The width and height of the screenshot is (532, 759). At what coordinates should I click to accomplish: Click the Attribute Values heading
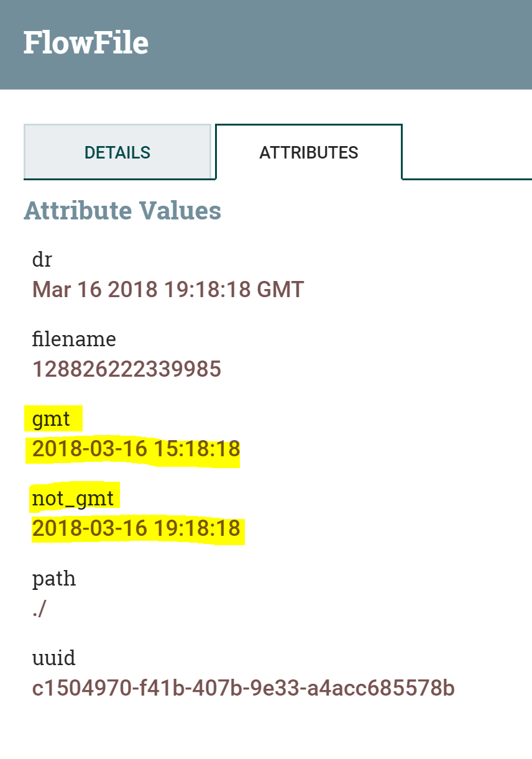click(x=122, y=211)
